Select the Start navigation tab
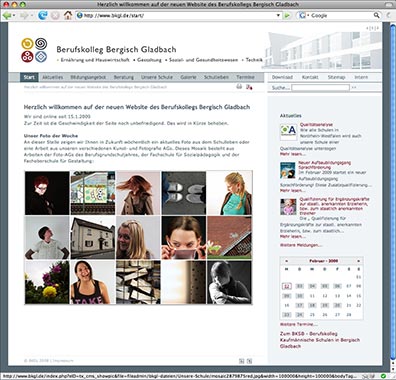This screenshot has height=380, width=396. tap(29, 77)
